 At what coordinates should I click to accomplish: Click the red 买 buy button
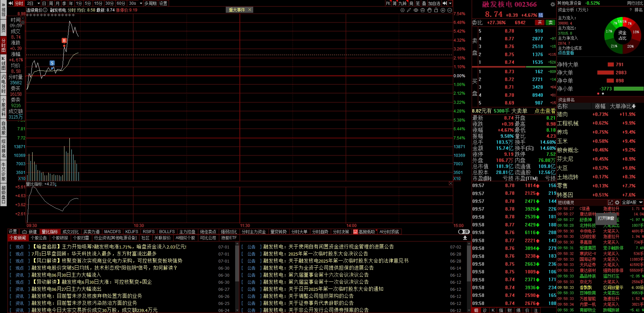click(x=540, y=23)
